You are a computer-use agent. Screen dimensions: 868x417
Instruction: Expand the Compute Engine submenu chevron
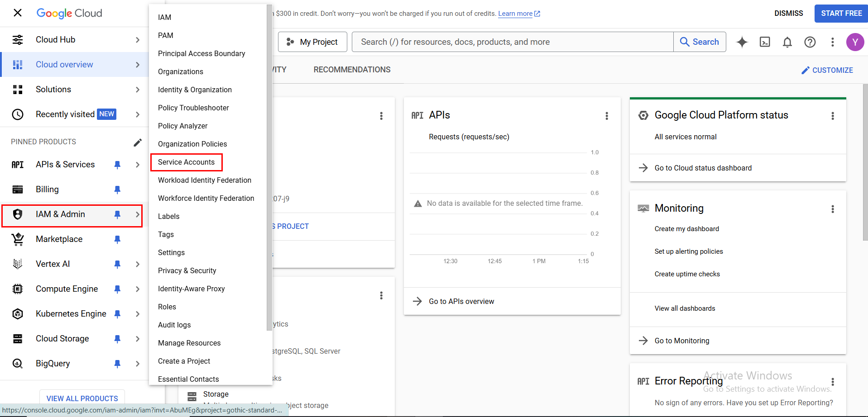tap(138, 289)
